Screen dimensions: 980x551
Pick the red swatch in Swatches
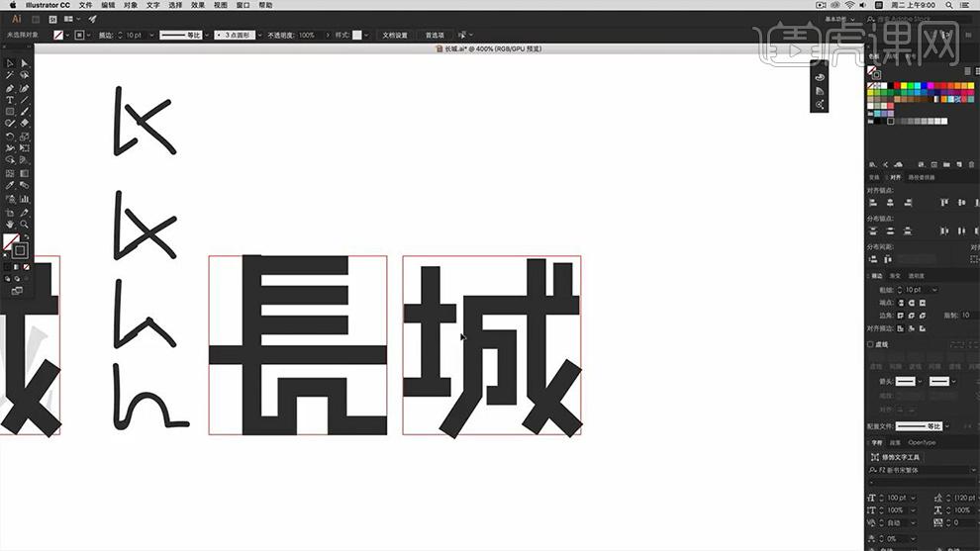[896, 86]
